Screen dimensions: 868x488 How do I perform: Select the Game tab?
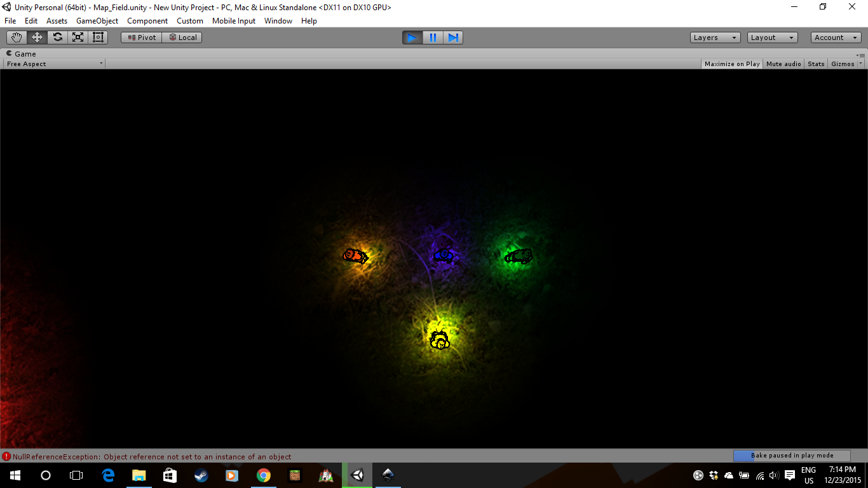pyautogui.click(x=21, y=54)
